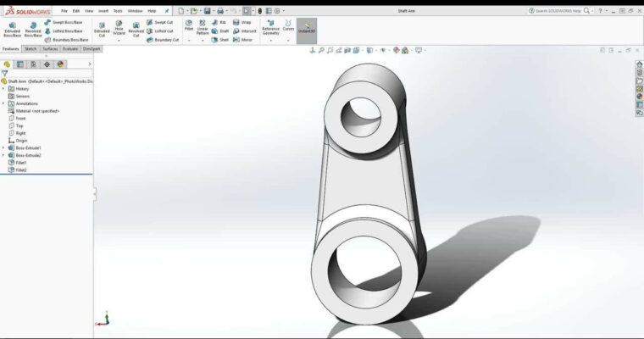
Task: Expand Boss-Extrude2 feature node
Action: 3,155
